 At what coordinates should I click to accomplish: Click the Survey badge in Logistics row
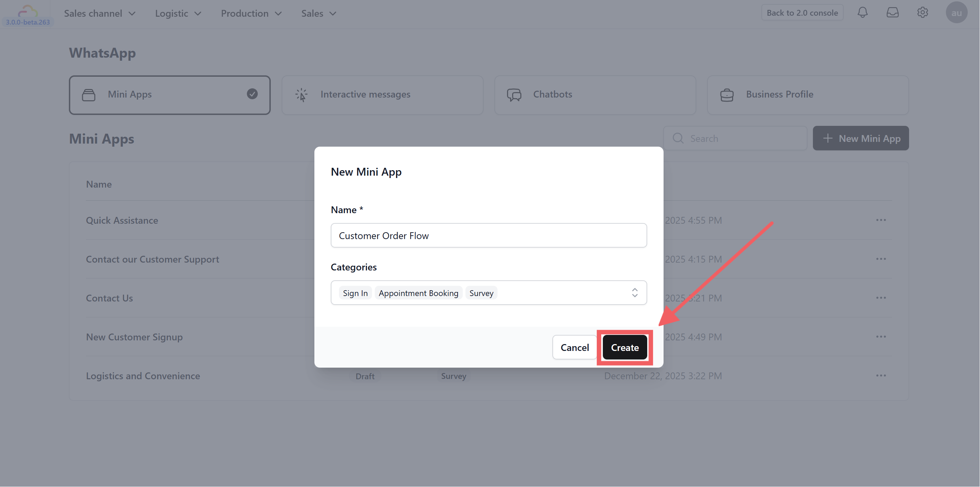click(x=454, y=376)
